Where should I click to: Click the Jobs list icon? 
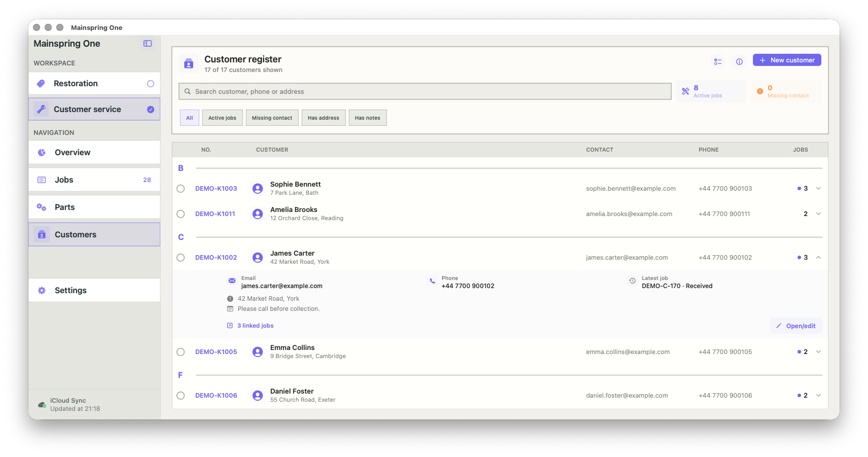point(42,180)
